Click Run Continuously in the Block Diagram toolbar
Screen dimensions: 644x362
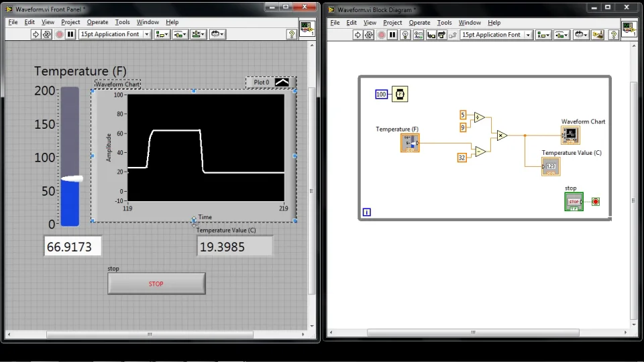coord(369,35)
